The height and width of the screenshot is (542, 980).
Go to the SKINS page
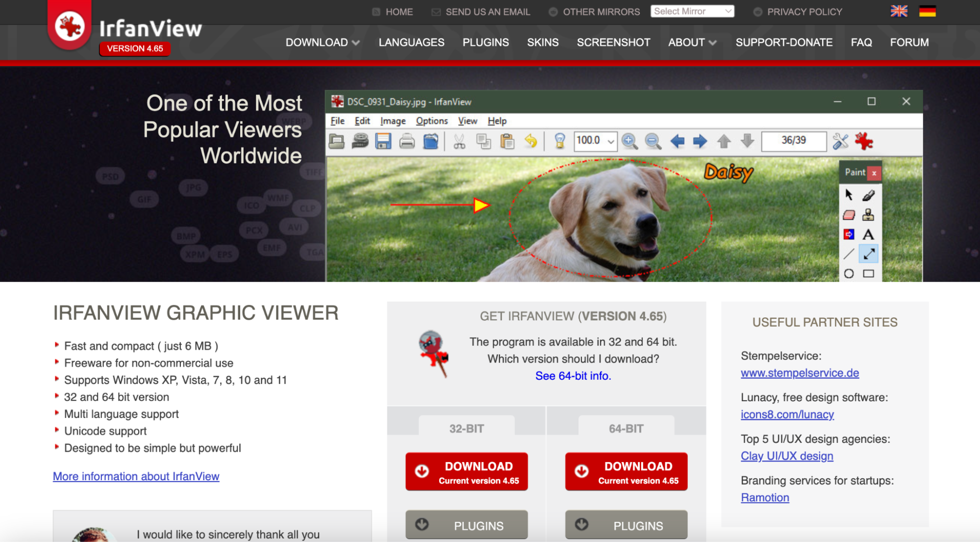543,43
